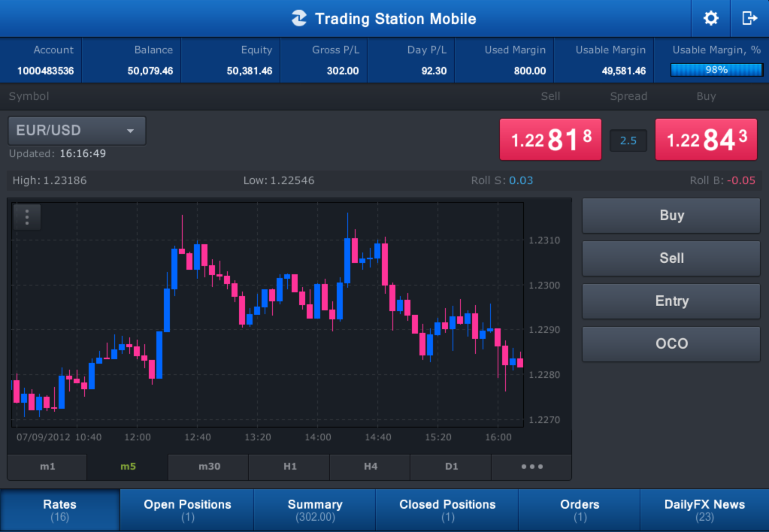Click the Trading Station logo icon
Image resolution: width=769 pixels, height=532 pixels.
tap(299, 19)
